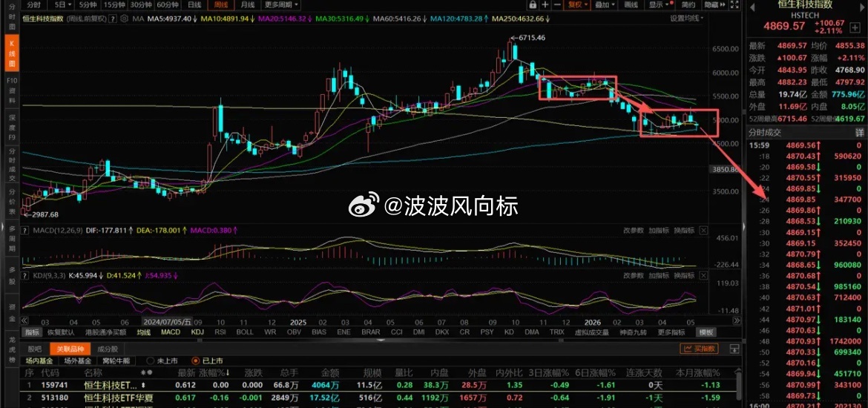Close the KDJ indicator panel
This screenshot has height=408, width=868.
(703, 275)
